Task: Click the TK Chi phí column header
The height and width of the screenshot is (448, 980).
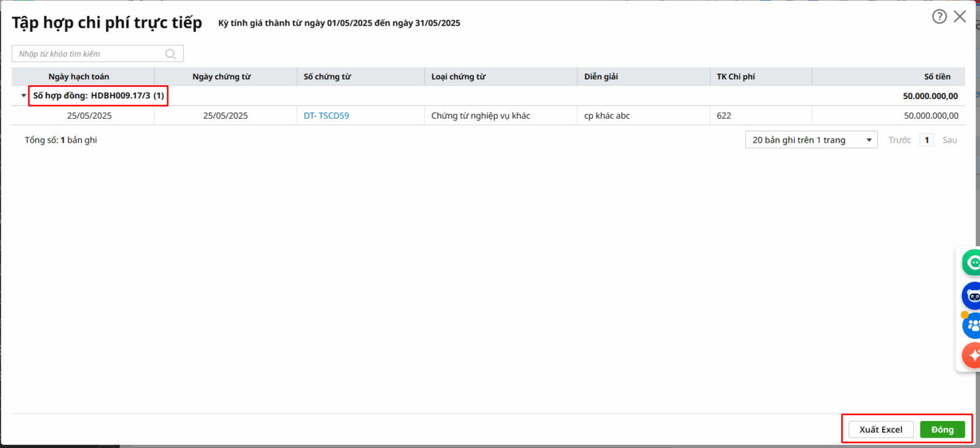Action: coord(761,77)
